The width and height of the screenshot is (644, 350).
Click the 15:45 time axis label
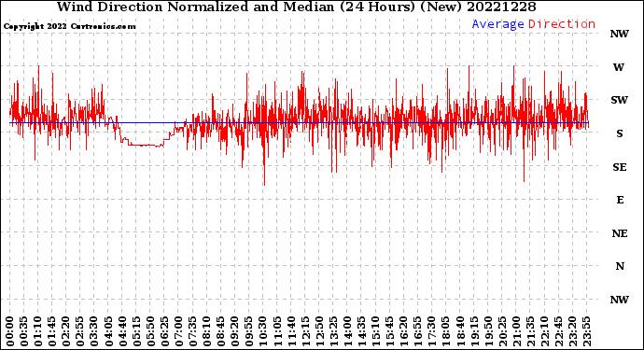(390, 331)
